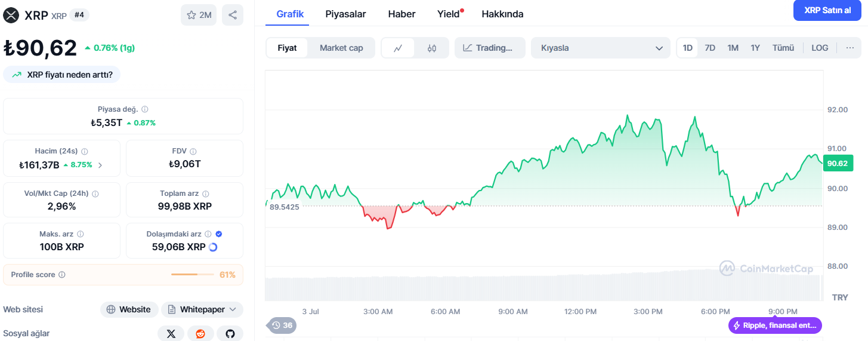Switch to the Hakkında tab
Screen dimensions: 868x341
(502, 14)
